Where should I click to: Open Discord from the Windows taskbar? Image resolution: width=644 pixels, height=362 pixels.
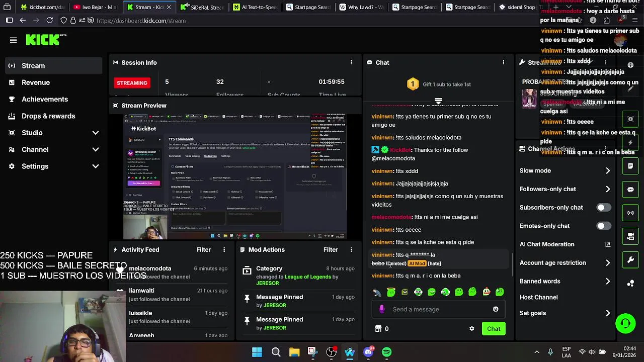368,352
